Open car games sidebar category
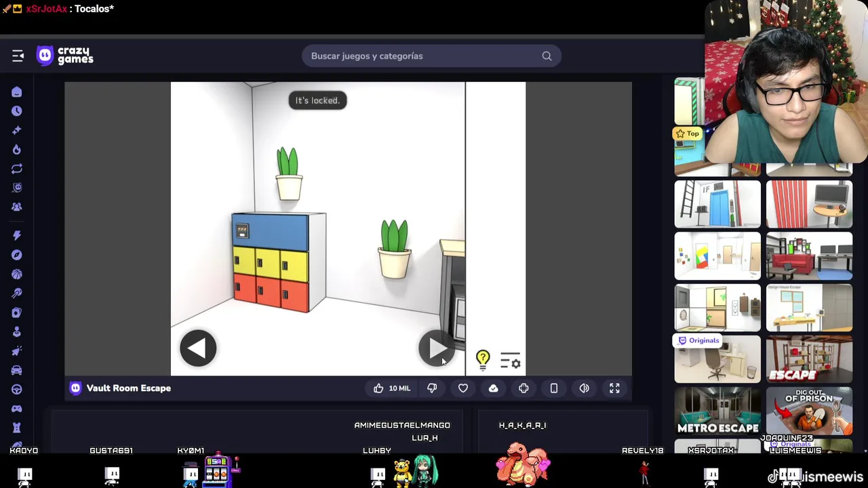The height and width of the screenshot is (488, 868). [x=17, y=370]
